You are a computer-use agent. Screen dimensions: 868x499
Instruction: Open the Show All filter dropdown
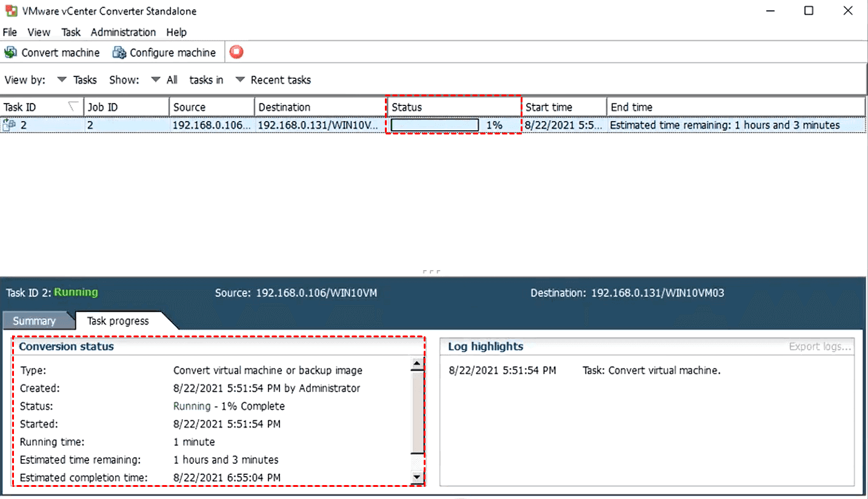(x=156, y=80)
